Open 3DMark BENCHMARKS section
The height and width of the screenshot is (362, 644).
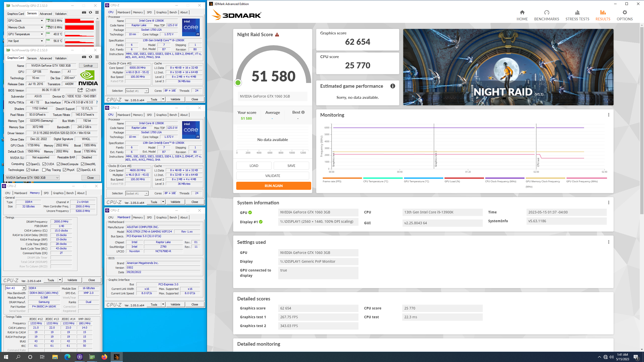pyautogui.click(x=546, y=15)
